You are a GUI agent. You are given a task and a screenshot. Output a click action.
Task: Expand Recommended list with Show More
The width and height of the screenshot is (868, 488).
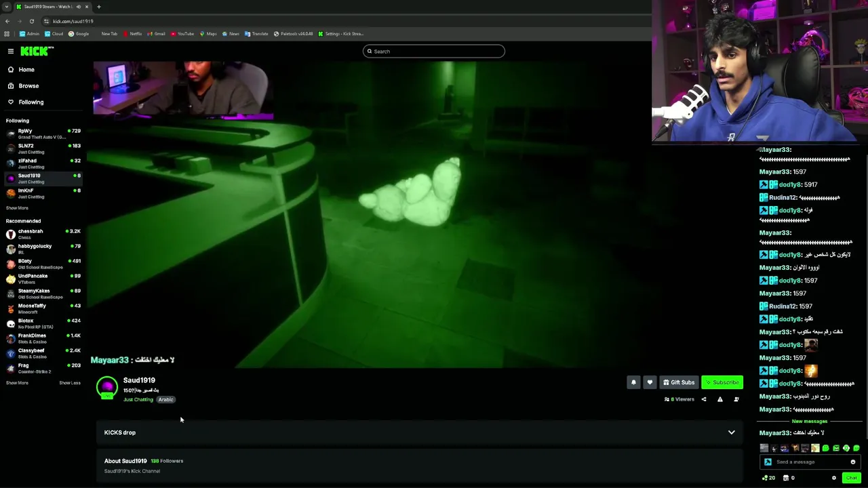(17, 383)
